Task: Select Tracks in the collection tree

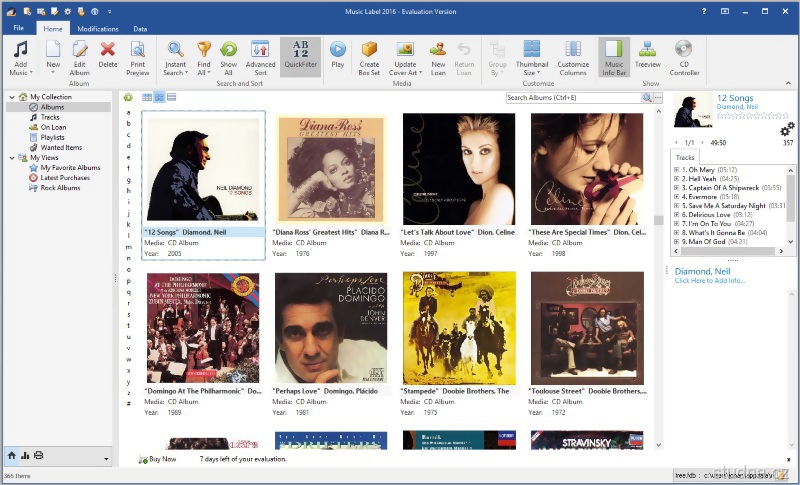Action: [50, 117]
